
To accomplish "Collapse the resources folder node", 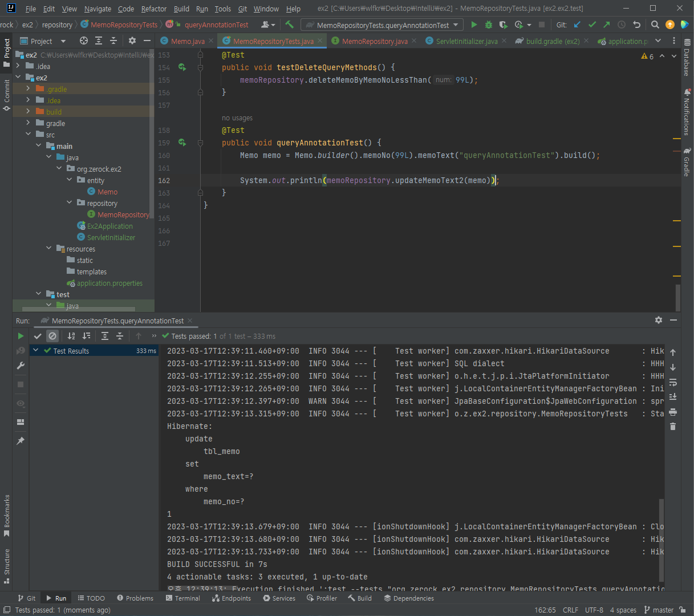I will tap(48, 249).
